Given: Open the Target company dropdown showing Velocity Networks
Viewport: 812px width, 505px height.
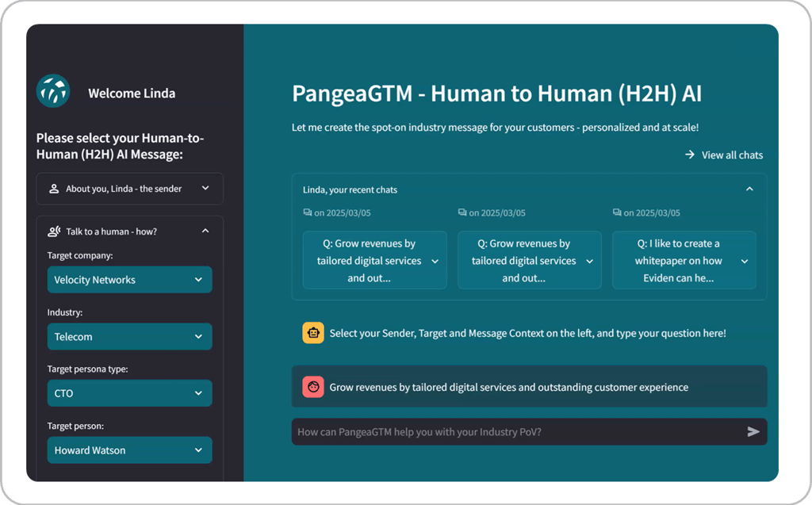Looking at the screenshot, I should (x=129, y=280).
